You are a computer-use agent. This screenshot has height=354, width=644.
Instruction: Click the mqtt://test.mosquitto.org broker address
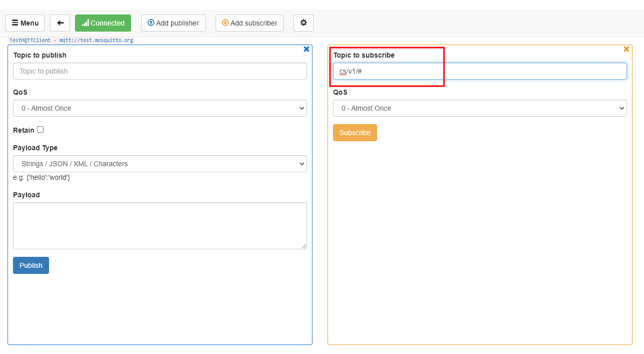96,40
